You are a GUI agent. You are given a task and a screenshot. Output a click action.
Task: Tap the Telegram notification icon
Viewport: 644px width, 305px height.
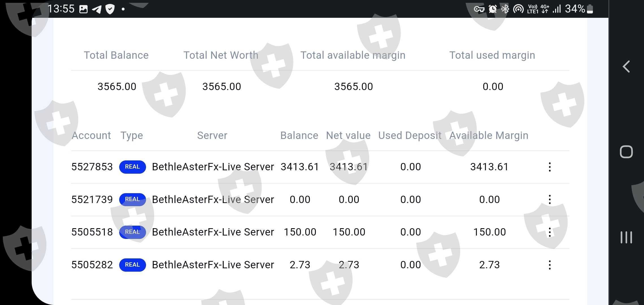[97, 9]
